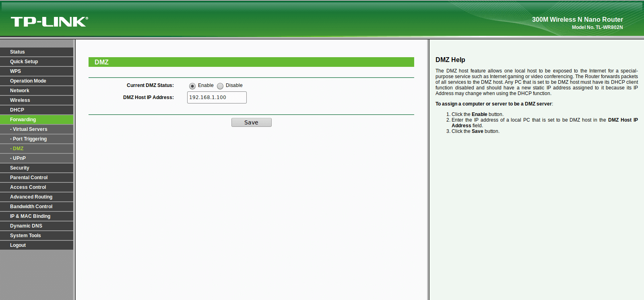Go to Bandwidth Control page
The image size is (644, 300).
(37, 207)
